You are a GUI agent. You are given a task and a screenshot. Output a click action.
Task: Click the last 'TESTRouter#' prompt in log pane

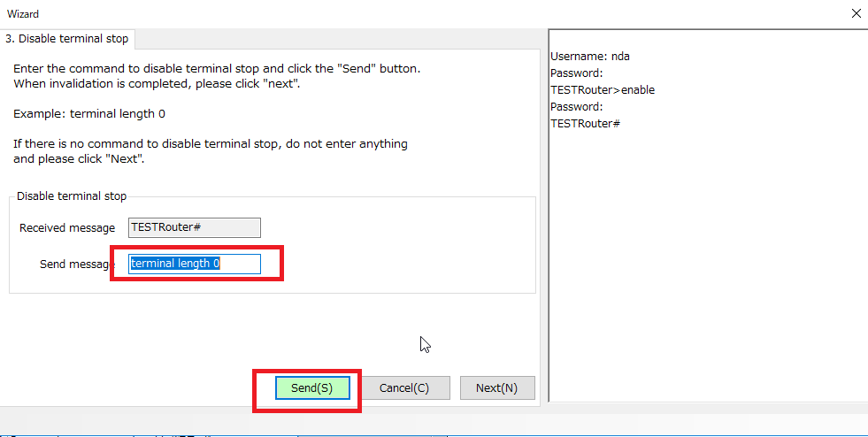point(585,124)
